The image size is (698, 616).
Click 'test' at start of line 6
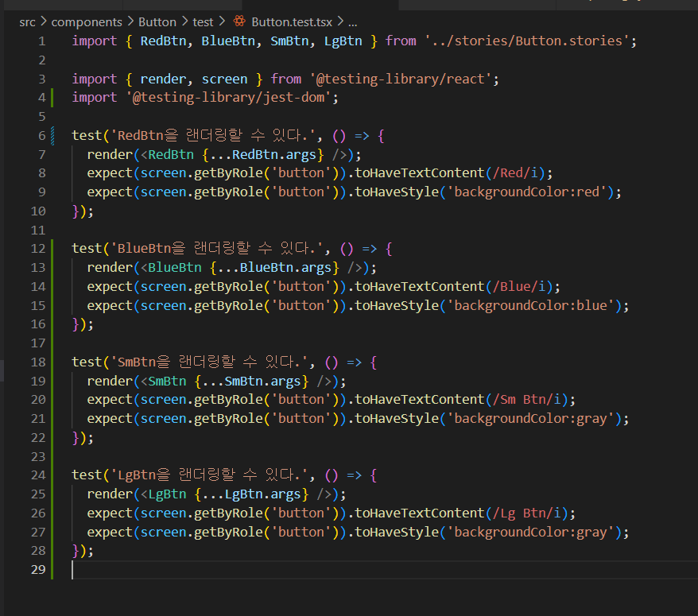click(87, 135)
